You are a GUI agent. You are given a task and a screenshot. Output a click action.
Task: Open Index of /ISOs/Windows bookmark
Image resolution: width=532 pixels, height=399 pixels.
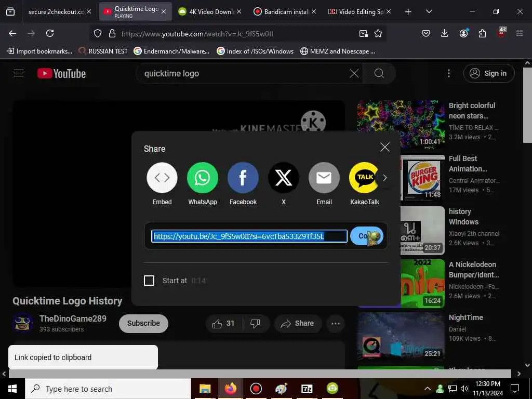[255, 51]
